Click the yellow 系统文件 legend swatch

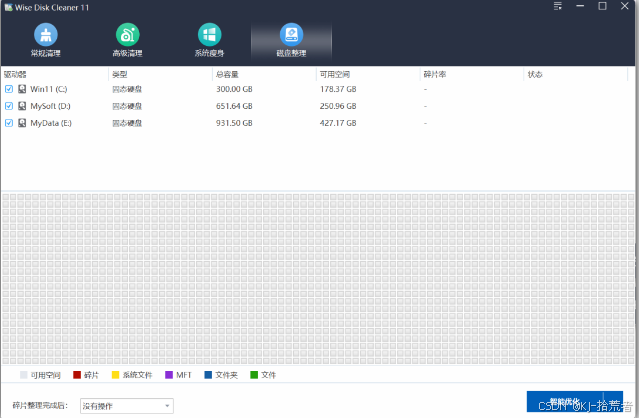coord(116,375)
